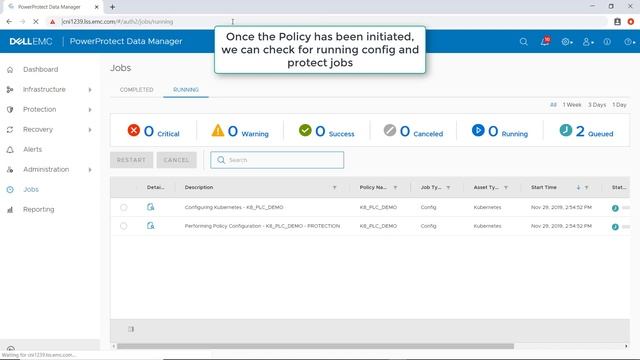Show jobs from 3 Days
The image size is (640, 360).
click(597, 105)
